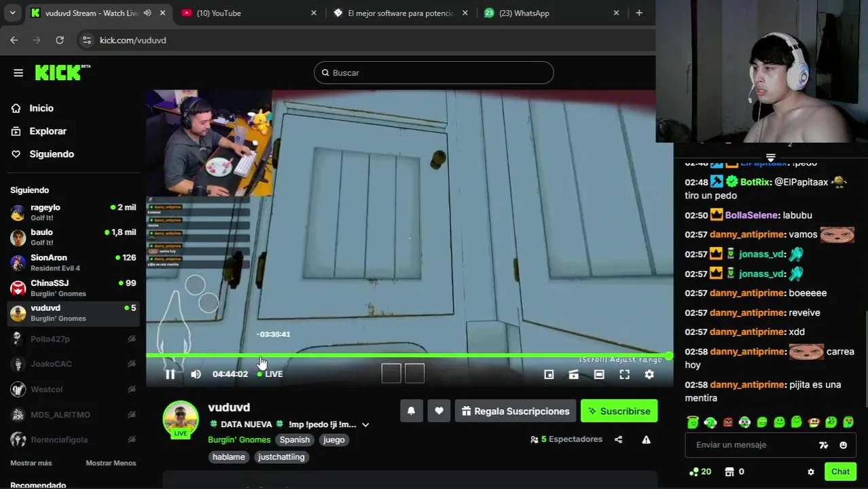Open offline MDS_ALRITMO channel
The height and width of the screenshot is (489, 868).
point(73,414)
